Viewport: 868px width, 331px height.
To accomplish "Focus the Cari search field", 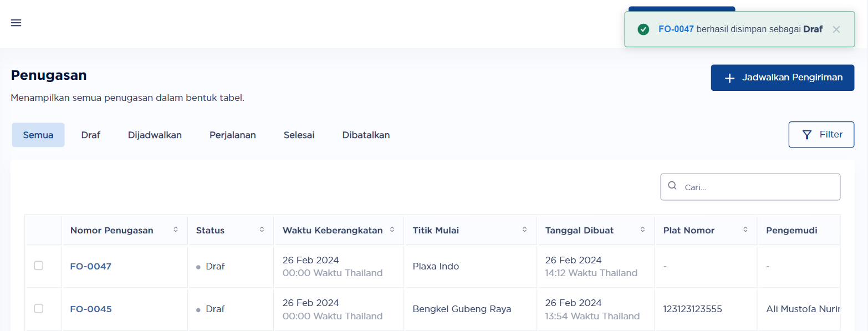I will [750, 187].
